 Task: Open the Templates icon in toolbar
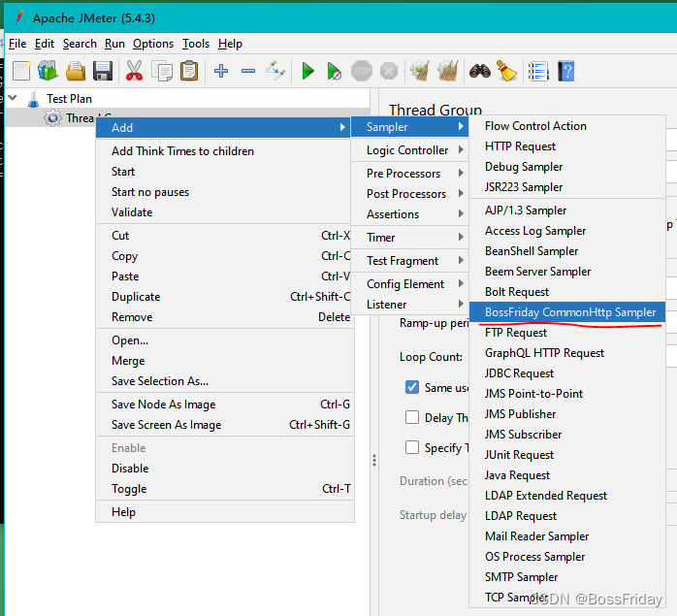(x=48, y=71)
